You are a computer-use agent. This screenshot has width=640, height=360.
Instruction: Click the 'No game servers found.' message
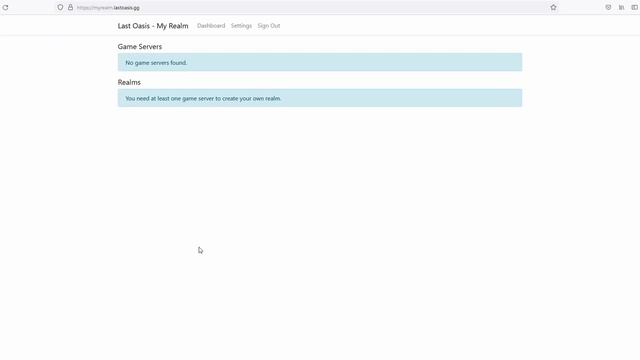coord(320,62)
